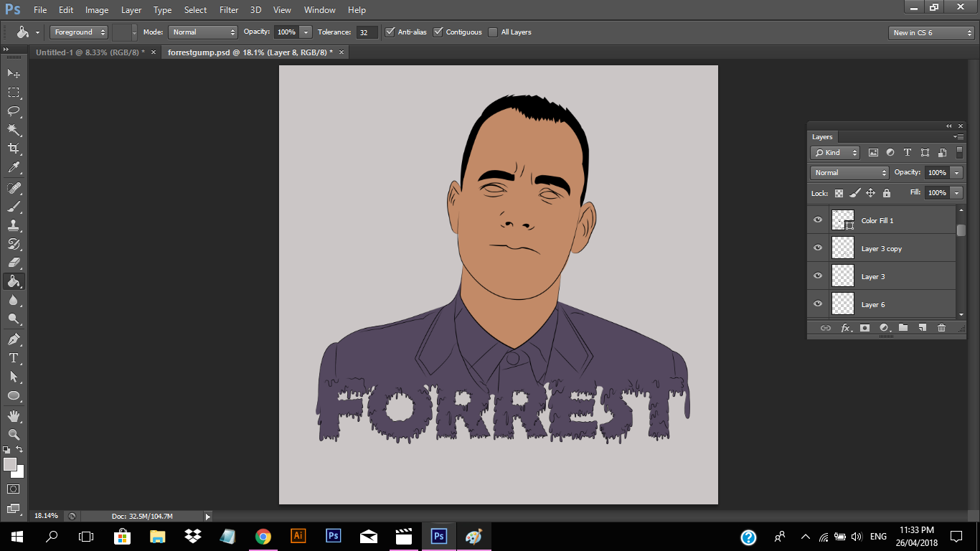Select the Dodge tool

14,319
